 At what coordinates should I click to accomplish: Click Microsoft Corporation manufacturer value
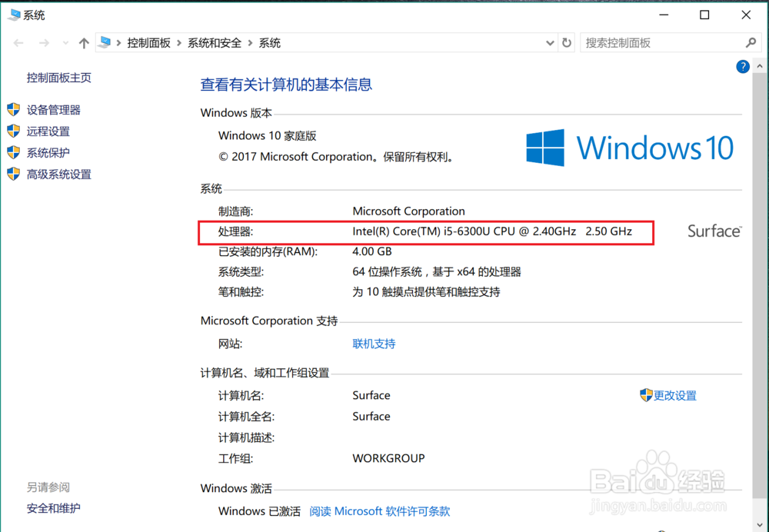click(x=408, y=211)
